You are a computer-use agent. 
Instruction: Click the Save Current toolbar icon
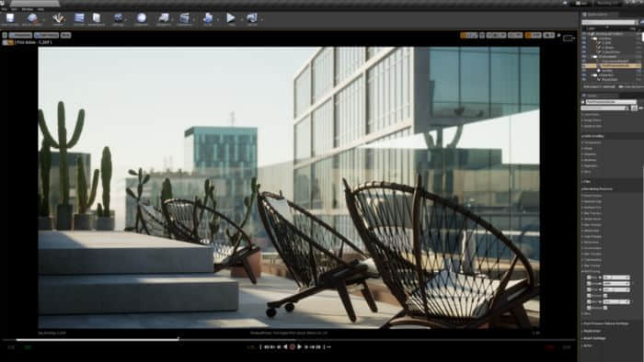(10, 18)
